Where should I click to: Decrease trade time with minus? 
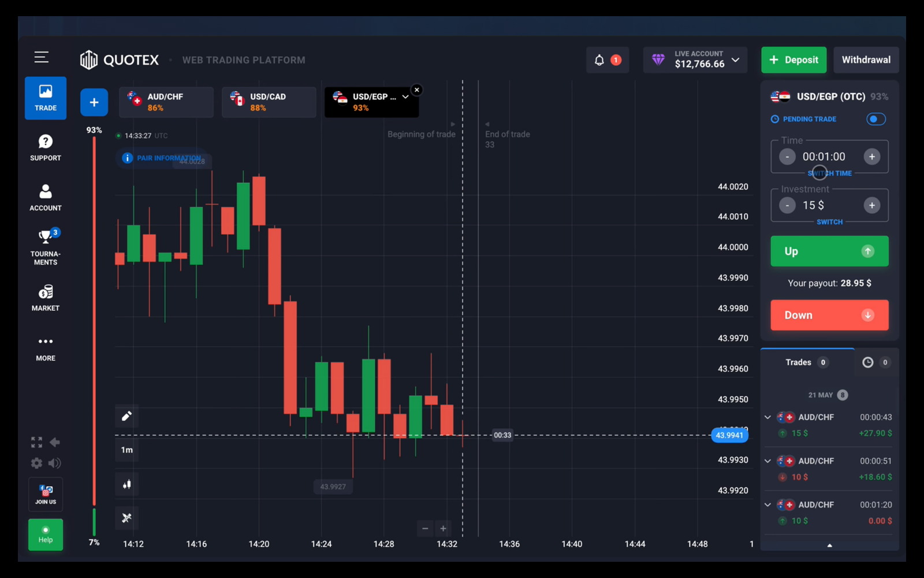point(787,157)
